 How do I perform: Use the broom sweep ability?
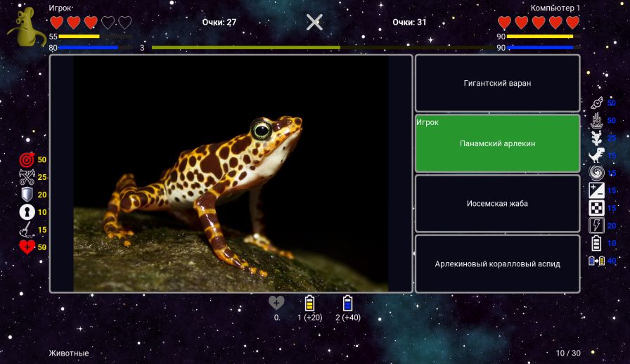coord(27,230)
